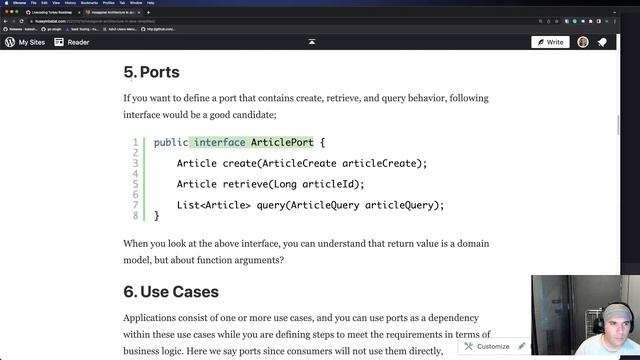Viewport: 640px width, 360px height.
Task: Open the http://github.com bookmark
Action: (x=158, y=29)
